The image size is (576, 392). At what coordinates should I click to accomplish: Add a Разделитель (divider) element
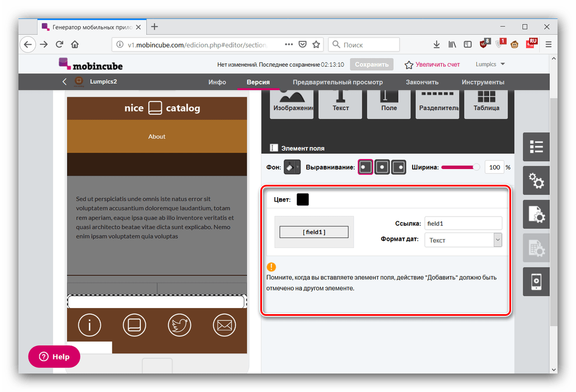[437, 104]
